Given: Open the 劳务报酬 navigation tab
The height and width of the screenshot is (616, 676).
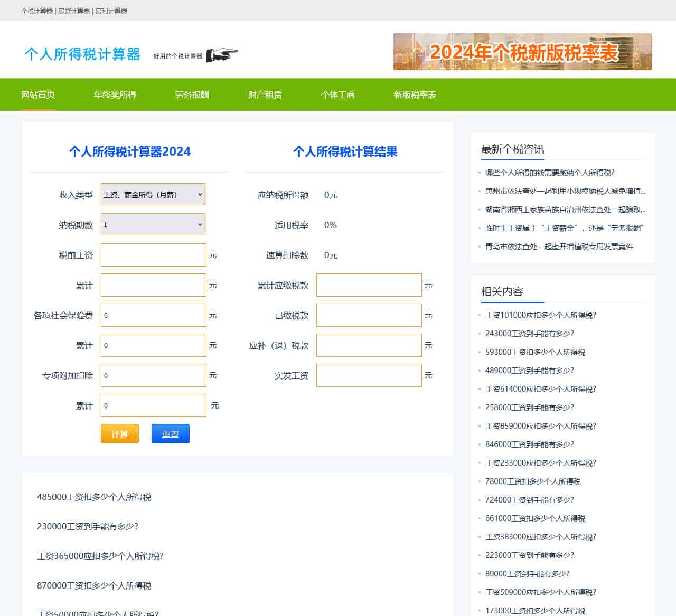Looking at the screenshot, I should point(192,95).
